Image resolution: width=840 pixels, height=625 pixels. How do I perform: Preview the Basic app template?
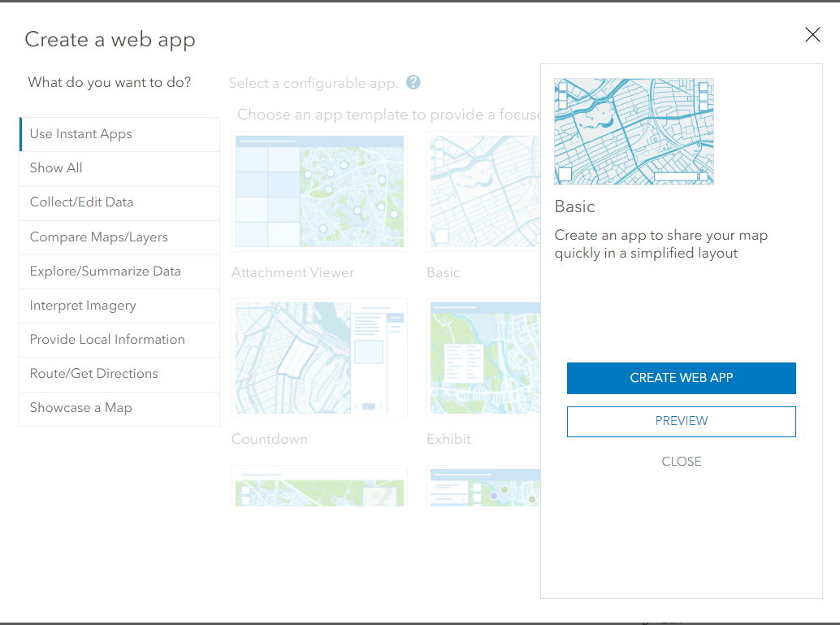pyautogui.click(x=681, y=421)
